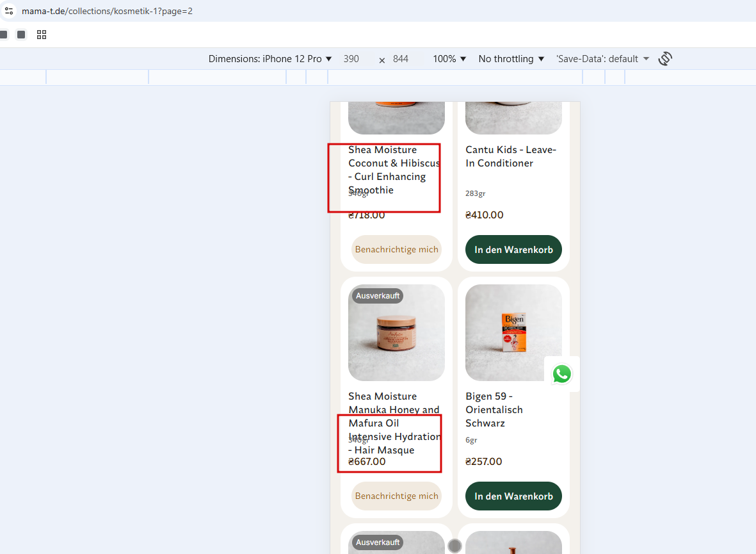Click the ₴257.00 price text

coord(483,461)
